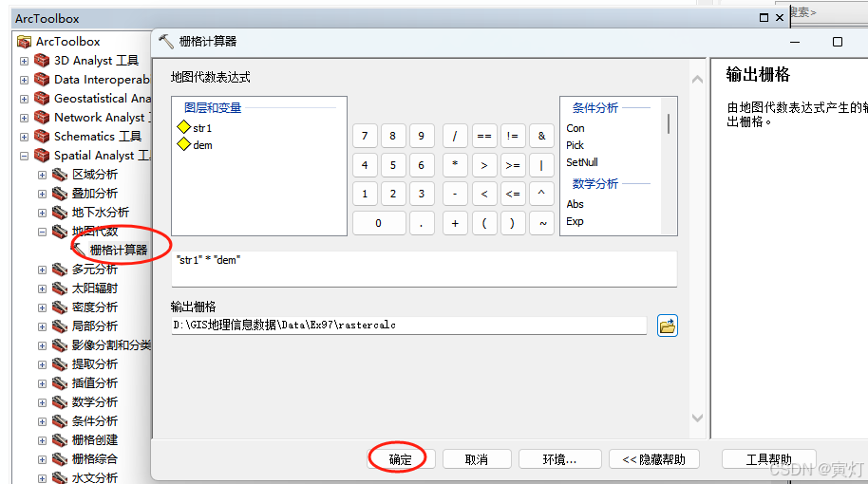
Task: Expand the Geostatistical Analyst node
Action: pyautogui.click(x=24, y=99)
